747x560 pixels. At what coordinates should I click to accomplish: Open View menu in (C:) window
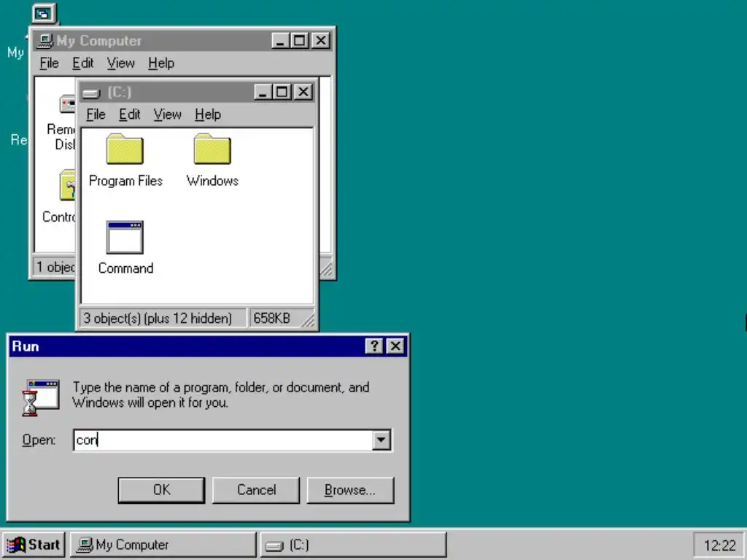point(167,114)
